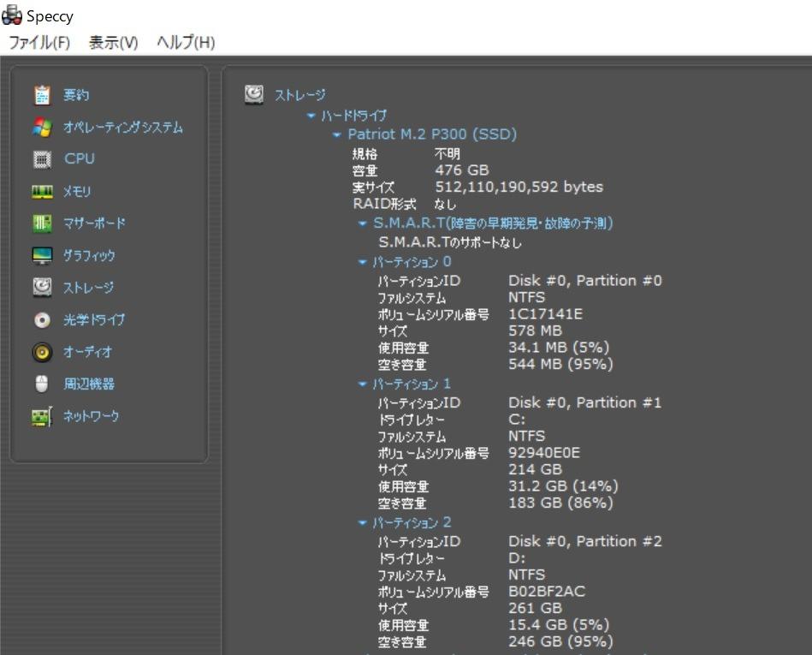
Task: Click the マザーボード circuit board icon
Action: click(x=42, y=223)
